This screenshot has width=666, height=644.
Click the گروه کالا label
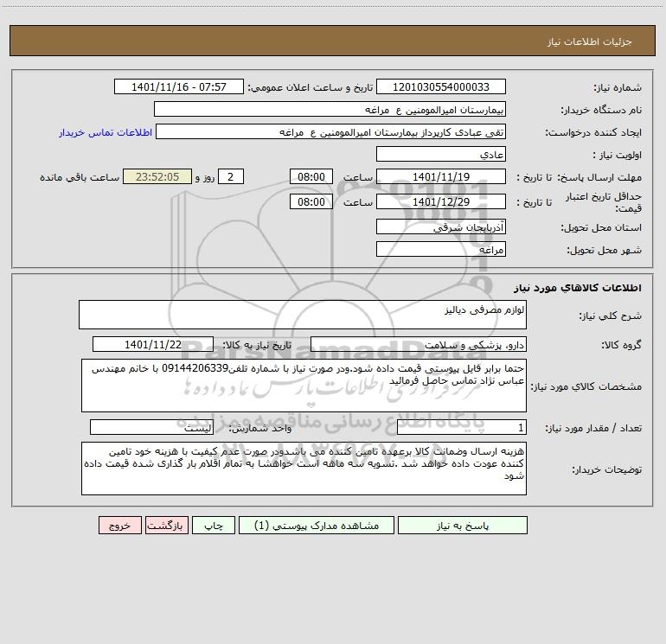(621, 345)
